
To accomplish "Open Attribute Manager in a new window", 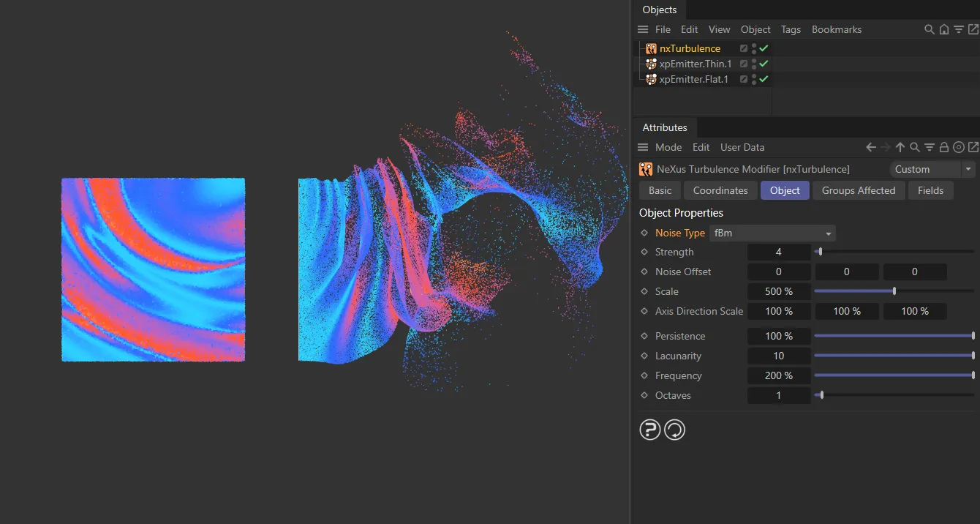I will coord(972,147).
